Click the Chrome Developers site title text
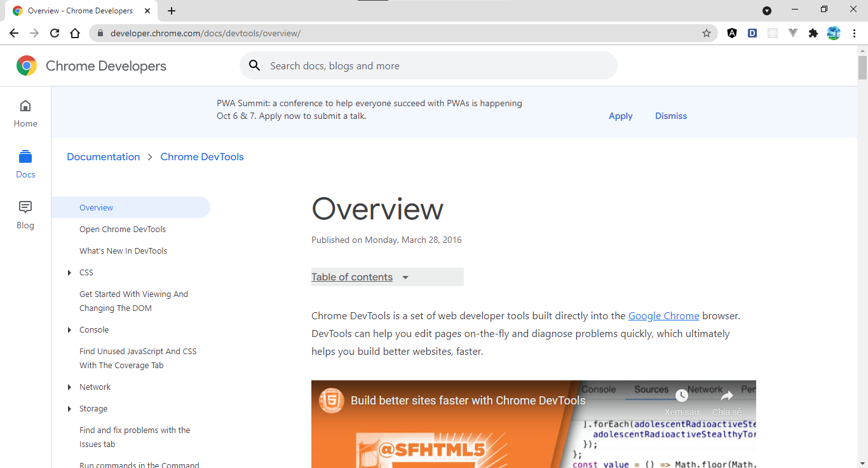The image size is (868, 468). [106, 66]
